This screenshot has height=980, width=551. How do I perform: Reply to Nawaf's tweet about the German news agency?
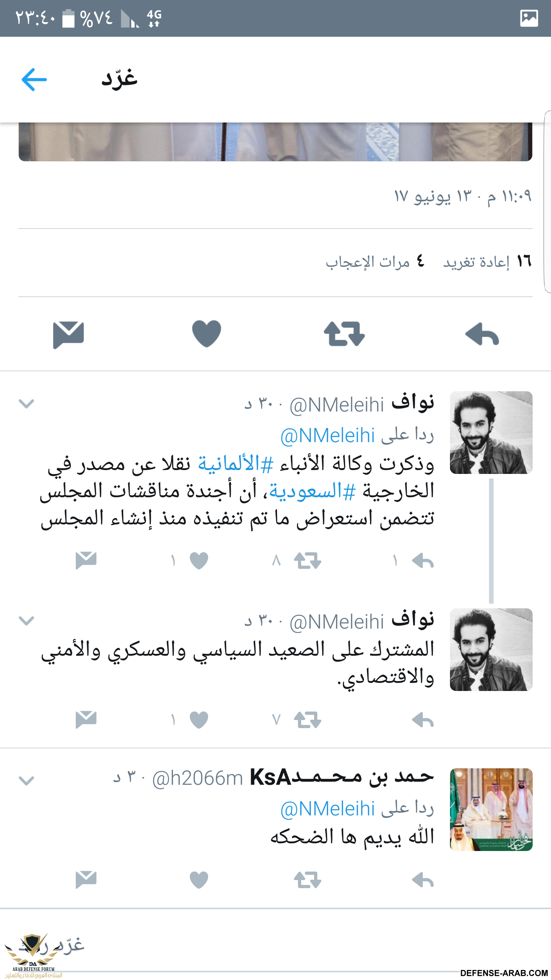pyautogui.click(x=423, y=561)
